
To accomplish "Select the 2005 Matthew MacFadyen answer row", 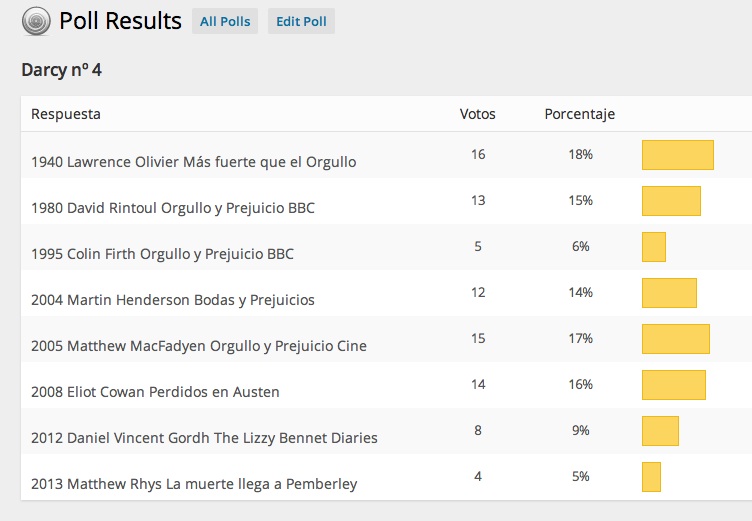I will (199, 346).
